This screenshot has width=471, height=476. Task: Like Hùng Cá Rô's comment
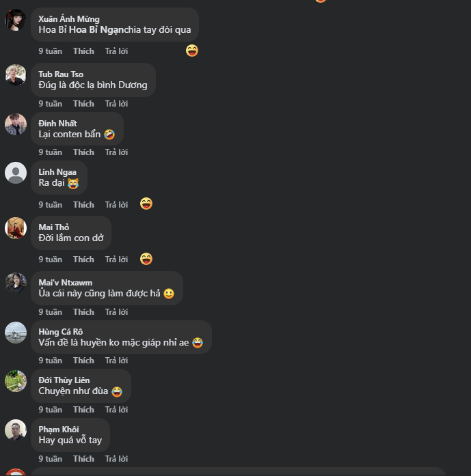[x=83, y=361]
